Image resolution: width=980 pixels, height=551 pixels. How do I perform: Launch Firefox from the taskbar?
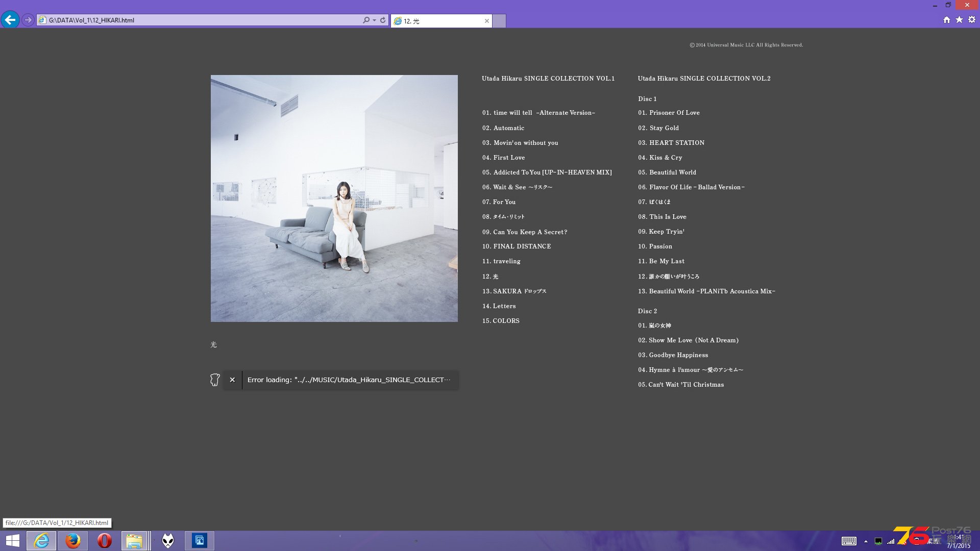[73, 541]
